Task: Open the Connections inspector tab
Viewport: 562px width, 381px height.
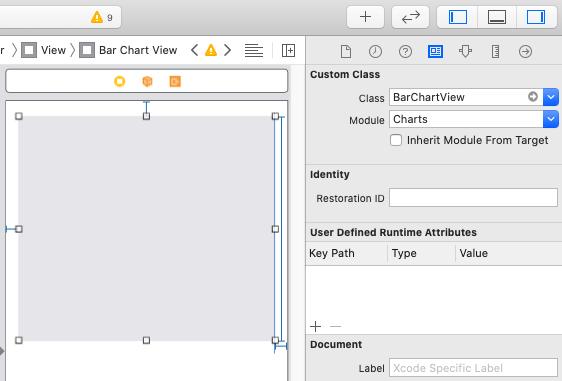Action: tap(525, 51)
